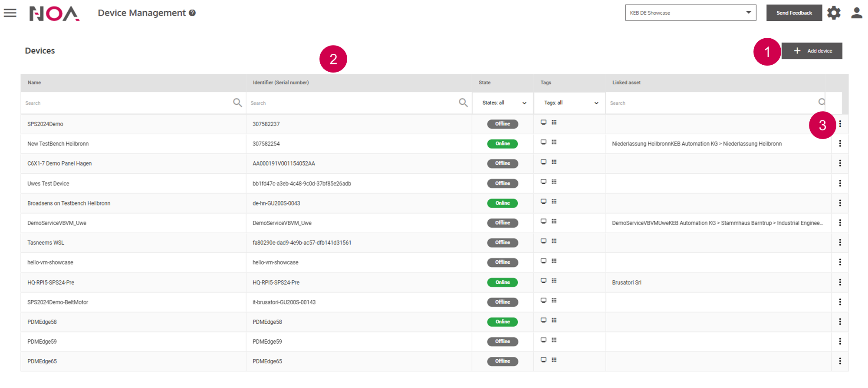Click grid tag icon for New TestBench Heilbronn

[554, 142]
